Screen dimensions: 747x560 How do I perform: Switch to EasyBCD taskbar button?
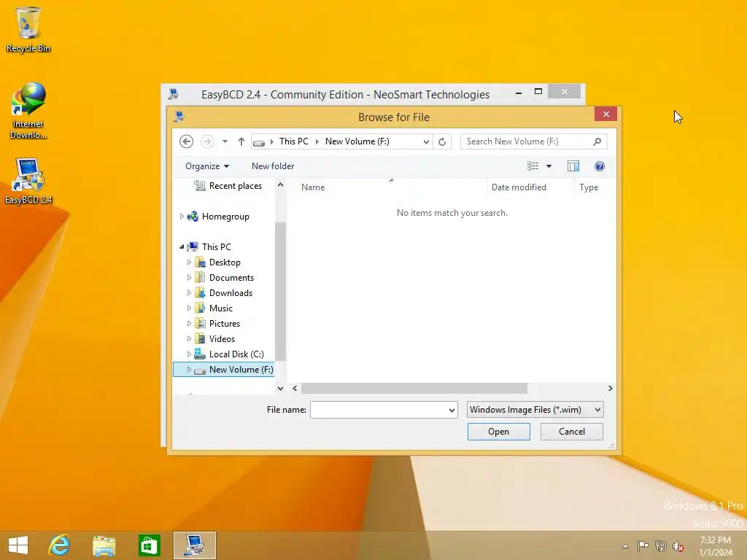(194, 545)
